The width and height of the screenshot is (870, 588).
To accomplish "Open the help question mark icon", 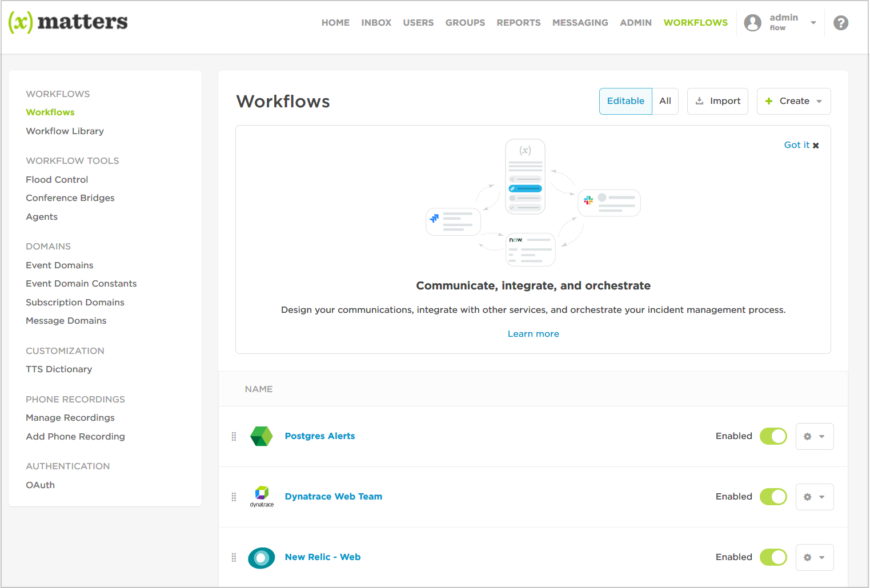I will pos(841,23).
